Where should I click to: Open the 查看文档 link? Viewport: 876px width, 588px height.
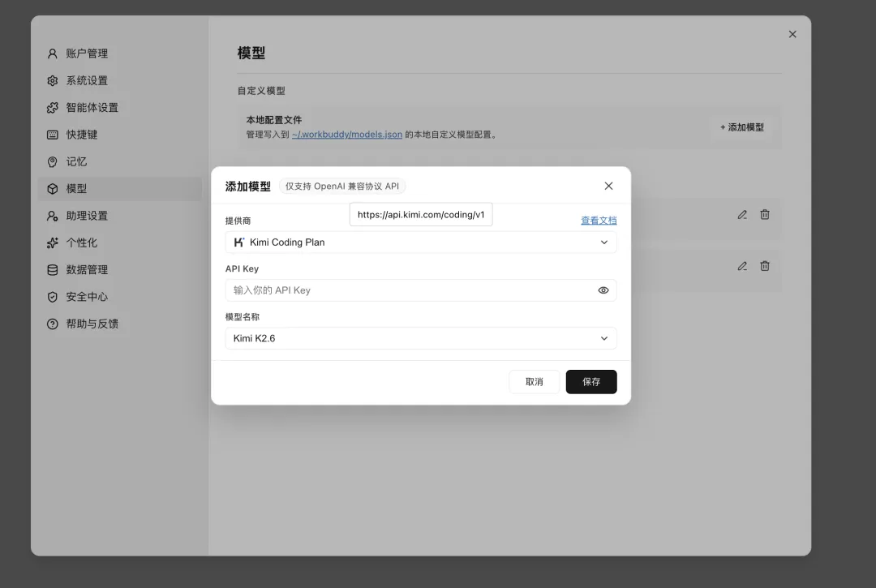coord(599,221)
